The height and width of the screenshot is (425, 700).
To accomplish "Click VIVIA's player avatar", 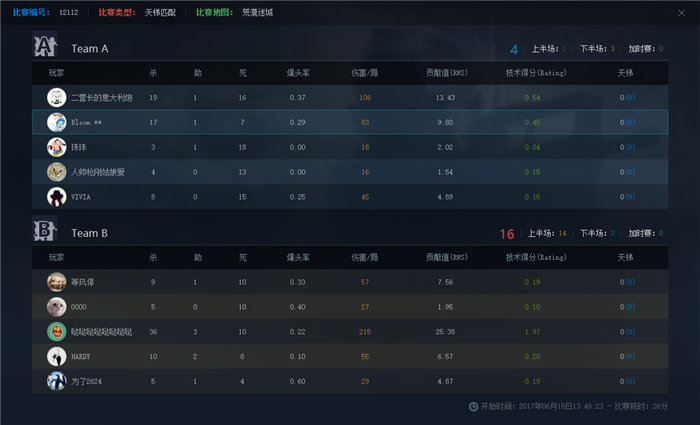I will tap(56, 196).
